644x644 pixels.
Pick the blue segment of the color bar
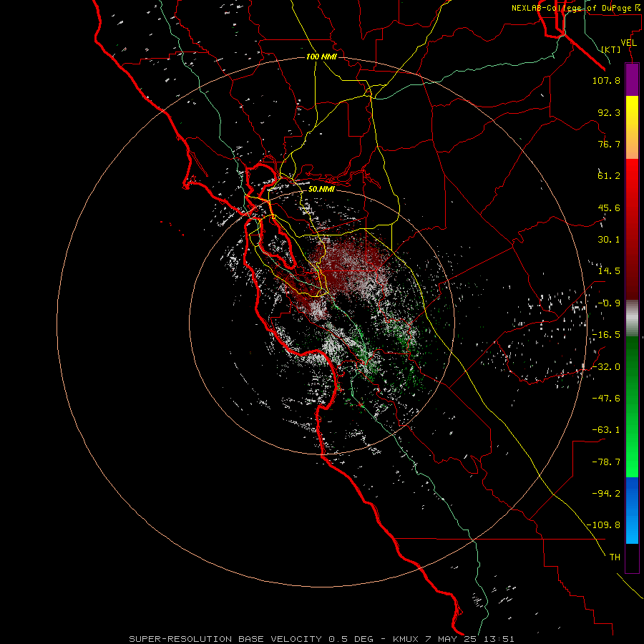tap(632, 510)
